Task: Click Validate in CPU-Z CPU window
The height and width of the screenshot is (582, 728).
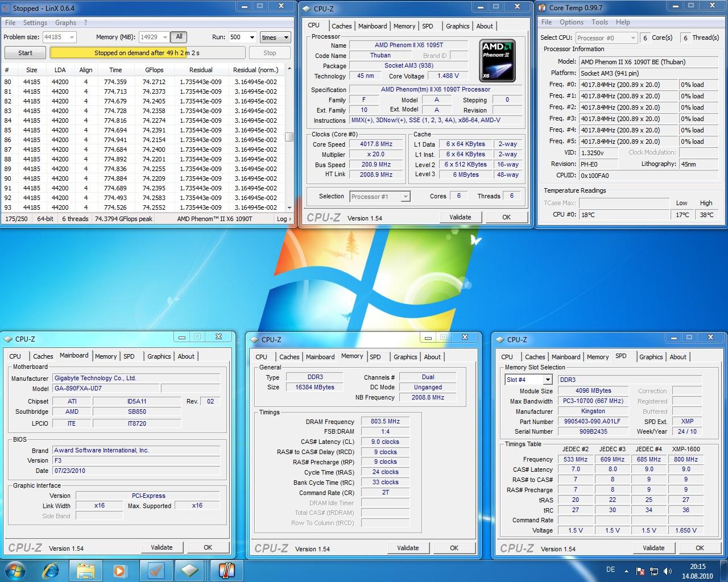Action: (x=460, y=217)
